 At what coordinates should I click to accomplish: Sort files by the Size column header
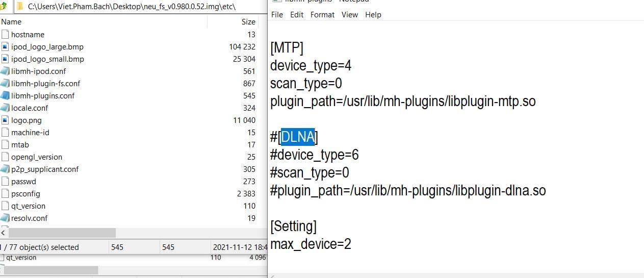[248, 22]
